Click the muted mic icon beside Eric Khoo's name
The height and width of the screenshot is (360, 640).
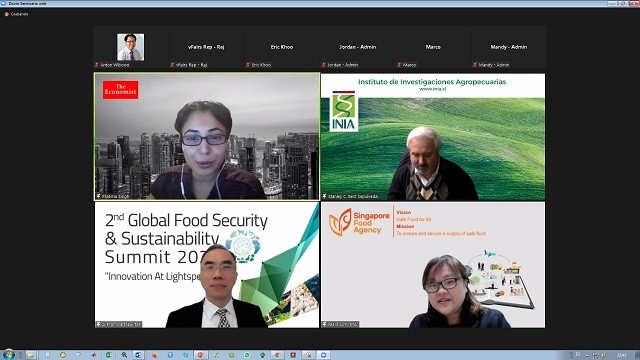(x=248, y=65)
